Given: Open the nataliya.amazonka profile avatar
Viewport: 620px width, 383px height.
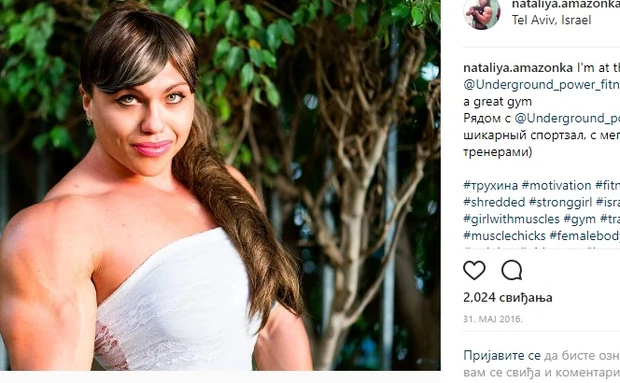Looking at the screenshot, I should tap(482, 13).
